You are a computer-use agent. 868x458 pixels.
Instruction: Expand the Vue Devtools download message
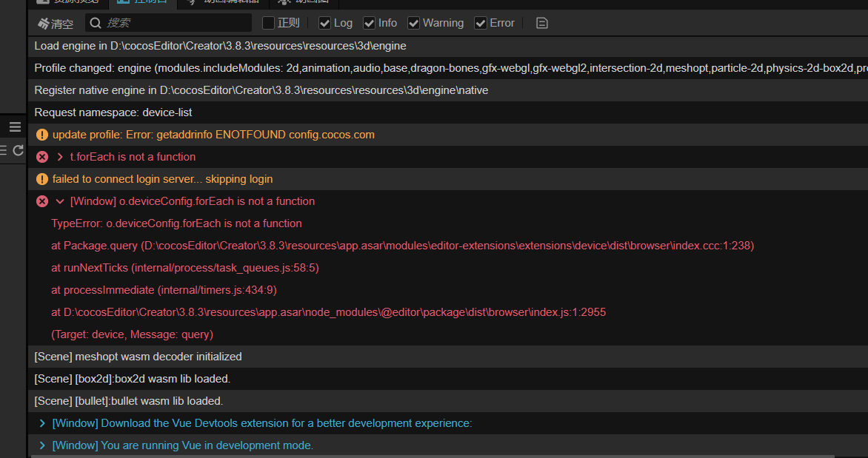[x=42, y=423]
